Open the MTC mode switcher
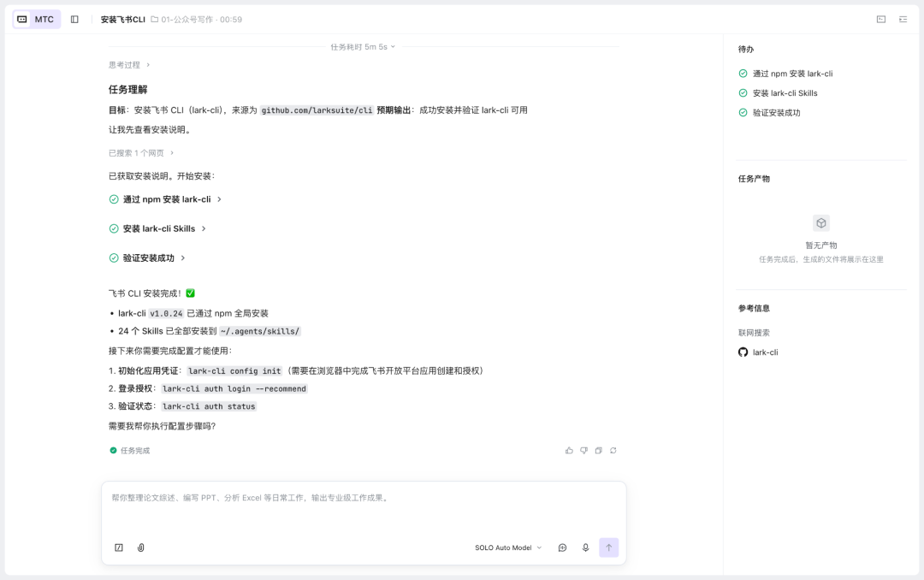This screenshot has width=924, height=580. [x=37, y=20]
